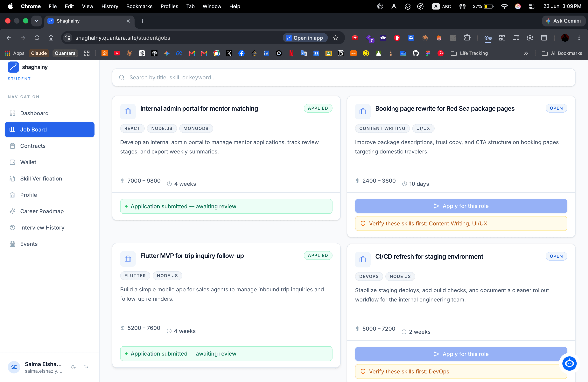The width and height of the screenshot is (588, 382).
Task: Click Verify these skills first: DevOps notice
Action: point(461,371)
